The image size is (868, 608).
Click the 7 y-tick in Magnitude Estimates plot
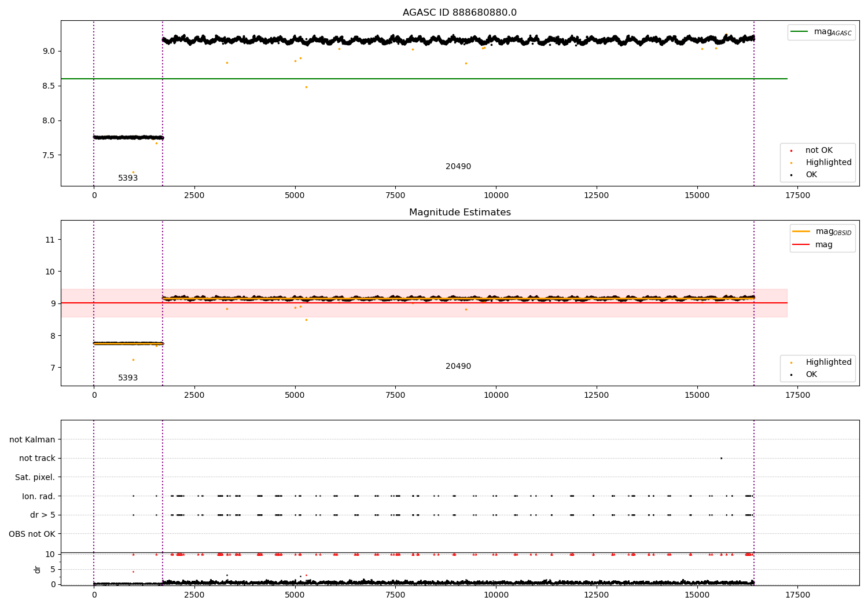click(x=52, y=368)
